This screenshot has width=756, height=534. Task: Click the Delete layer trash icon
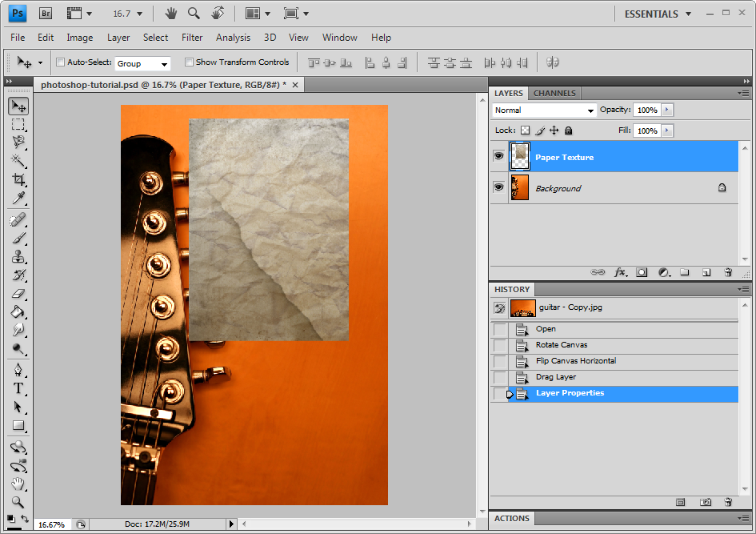(728, 272)
